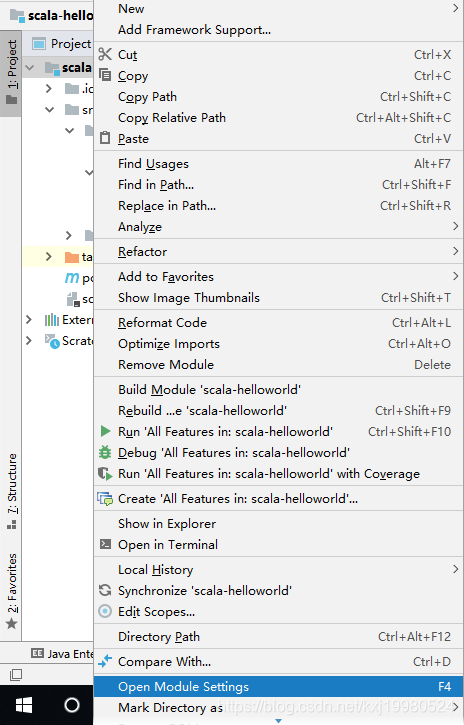Click the Scratches icon in tree
464x725 pixels.
click(52, 341)
